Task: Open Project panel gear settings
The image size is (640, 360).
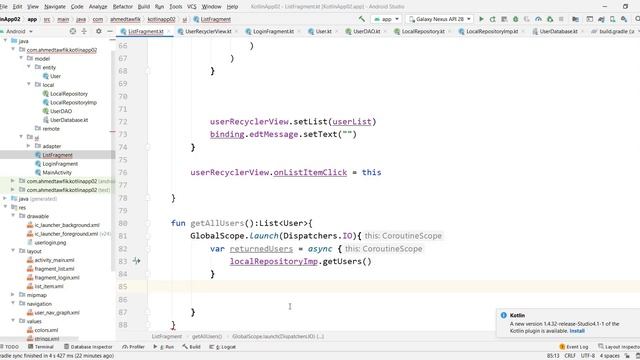Action: 98,31
